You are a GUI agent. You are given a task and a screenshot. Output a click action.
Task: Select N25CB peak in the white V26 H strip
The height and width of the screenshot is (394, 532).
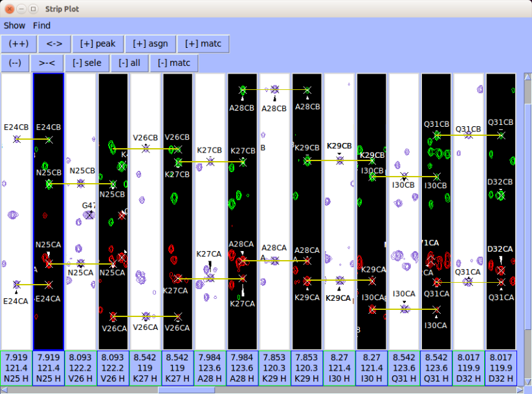point(81,184)
